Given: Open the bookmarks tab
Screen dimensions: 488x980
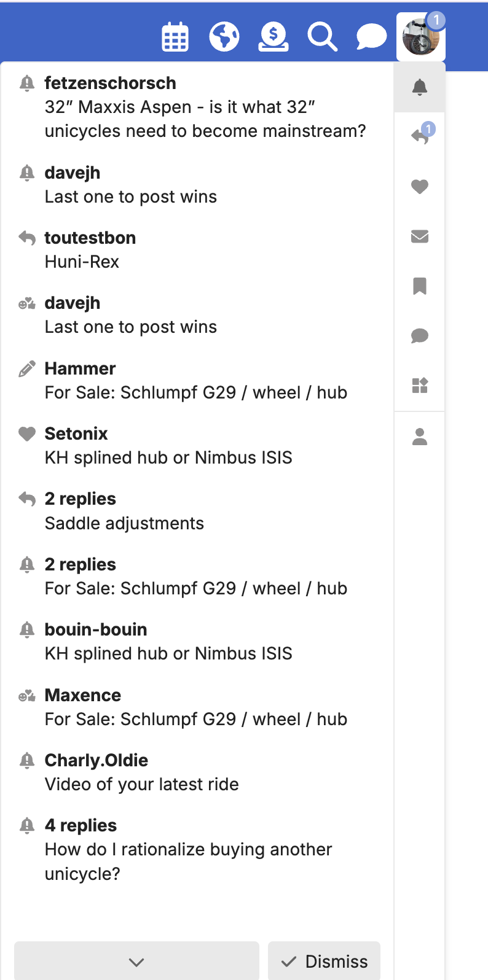Looking at the screenshot, I should pyautogui.click(x=420, y=286).
